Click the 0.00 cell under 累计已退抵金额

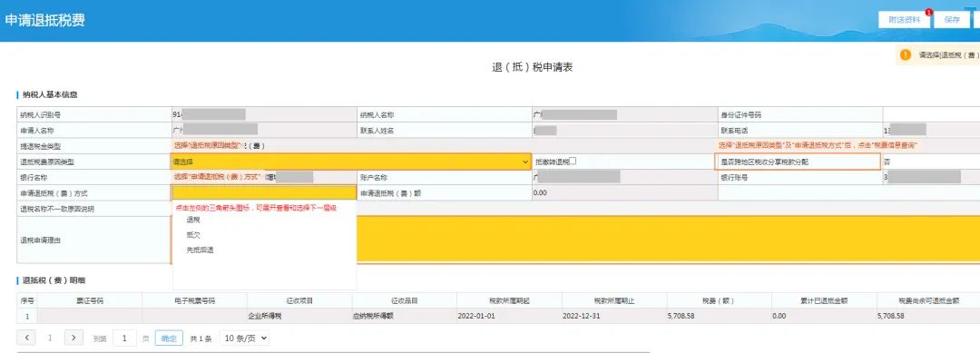pyautogui.click(x=824, y=316)
